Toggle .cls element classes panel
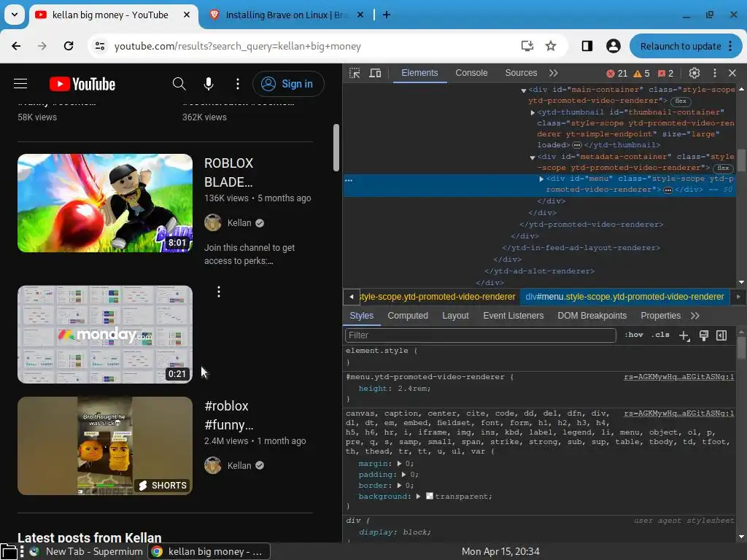The width and height of the screenshot is (747, 560). pyautogui.click(x=660, y=335)
